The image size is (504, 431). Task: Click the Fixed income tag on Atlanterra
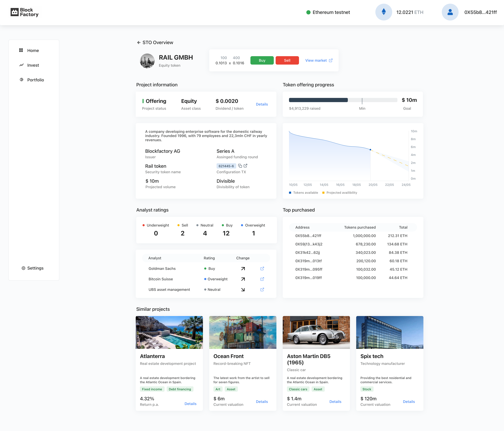152,389
